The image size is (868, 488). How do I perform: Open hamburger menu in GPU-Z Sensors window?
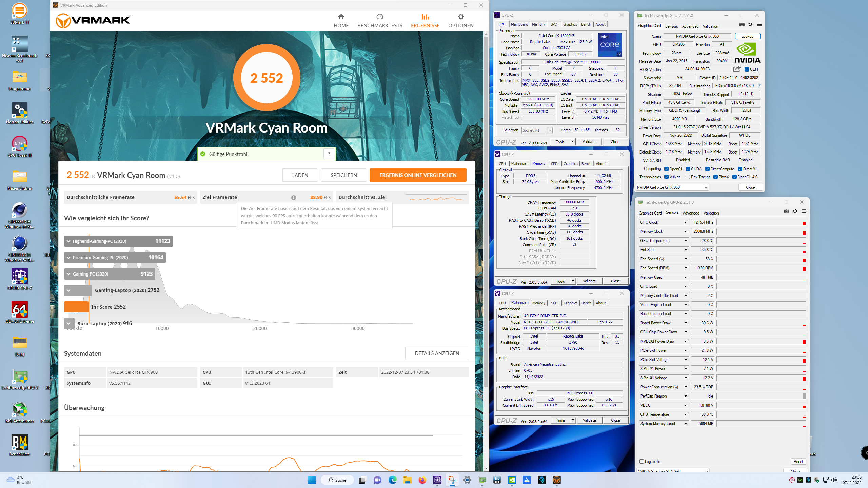(804, 211)
